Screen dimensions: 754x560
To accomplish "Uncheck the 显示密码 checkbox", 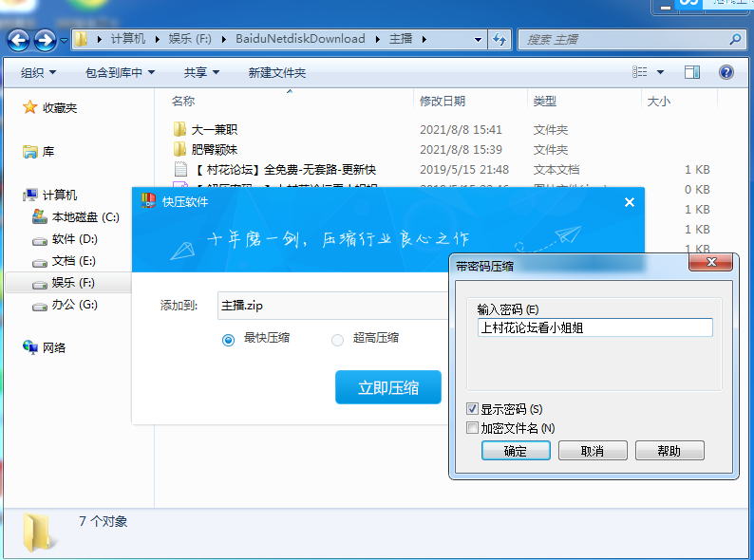I will (x=473, y=409).
